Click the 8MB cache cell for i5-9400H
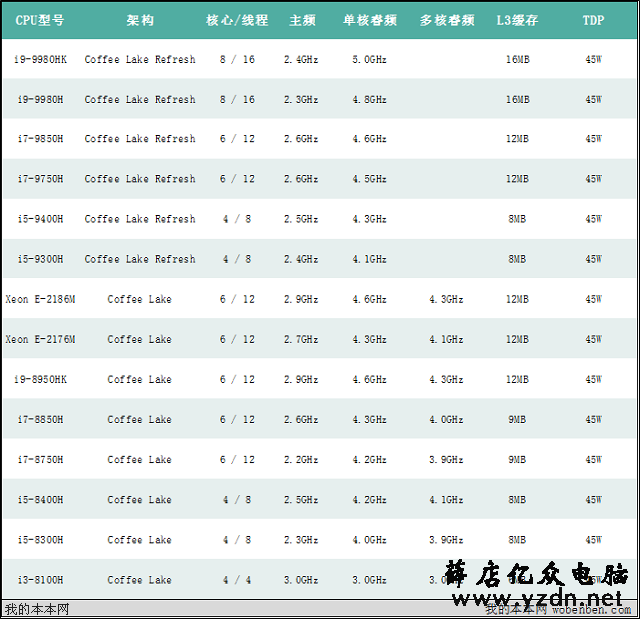Screen dimensions: 640x619 (x=517, y=219)
